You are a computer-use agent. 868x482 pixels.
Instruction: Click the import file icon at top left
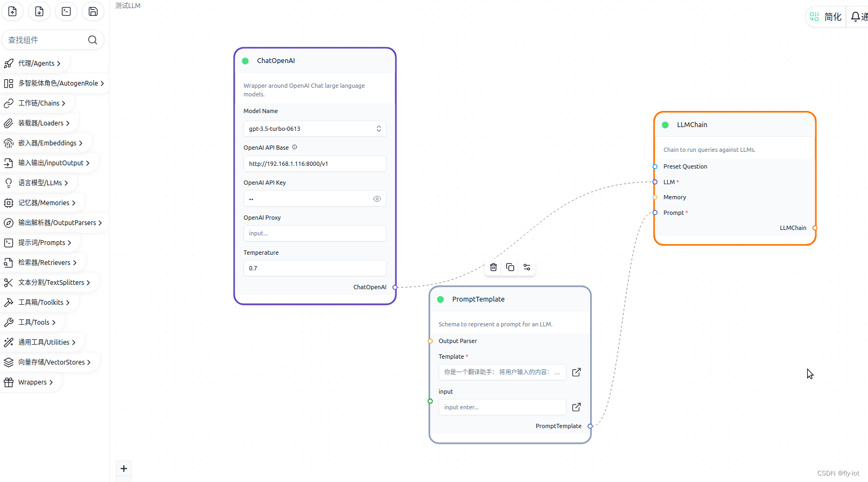(x=12, y=11)
